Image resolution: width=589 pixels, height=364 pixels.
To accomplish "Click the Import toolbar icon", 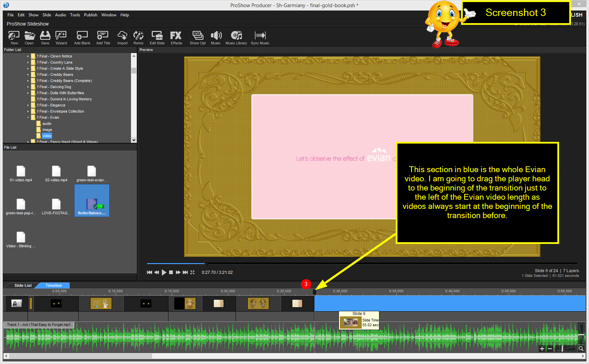I will pyautogui.click(x=122, y=38).
